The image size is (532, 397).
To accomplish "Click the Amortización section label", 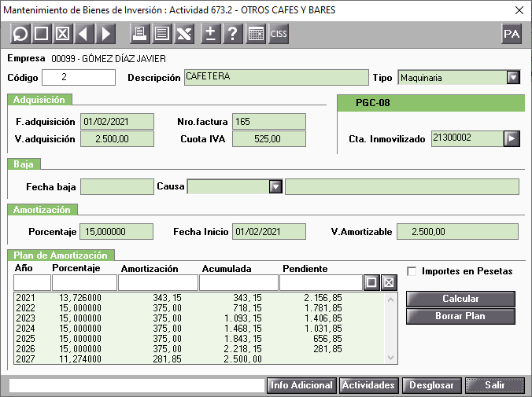I will tap(42, 210).
